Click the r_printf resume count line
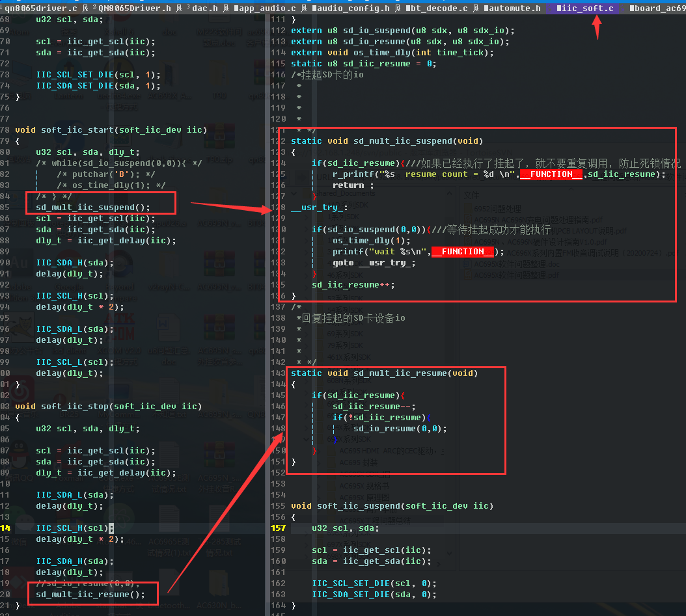686x616 pixels. [499, 174]
